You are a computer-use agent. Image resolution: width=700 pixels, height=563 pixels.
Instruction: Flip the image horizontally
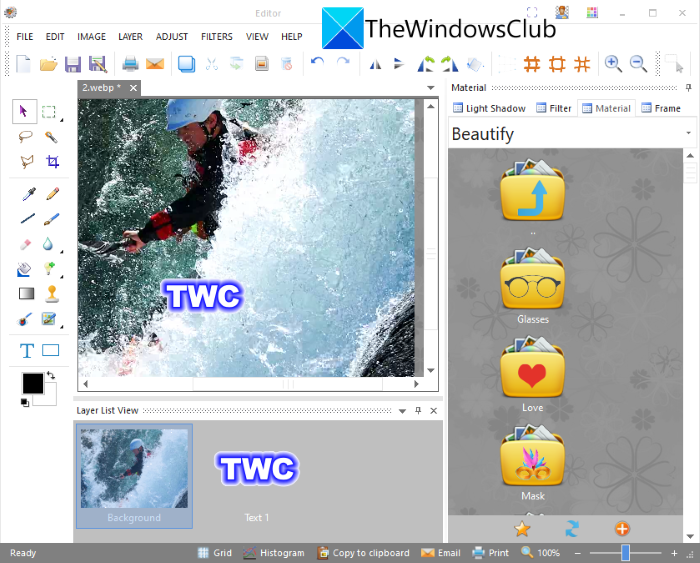point(375,65)
